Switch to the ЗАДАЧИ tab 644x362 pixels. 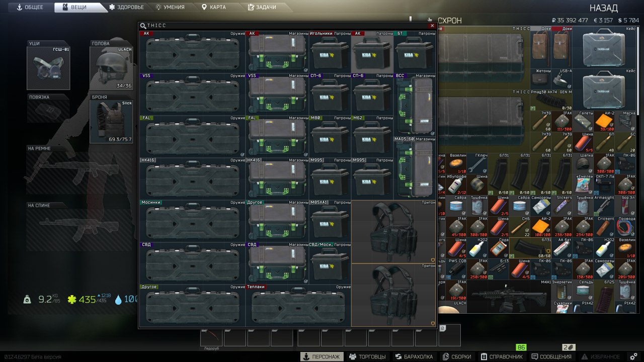click(x=263, y=7)
